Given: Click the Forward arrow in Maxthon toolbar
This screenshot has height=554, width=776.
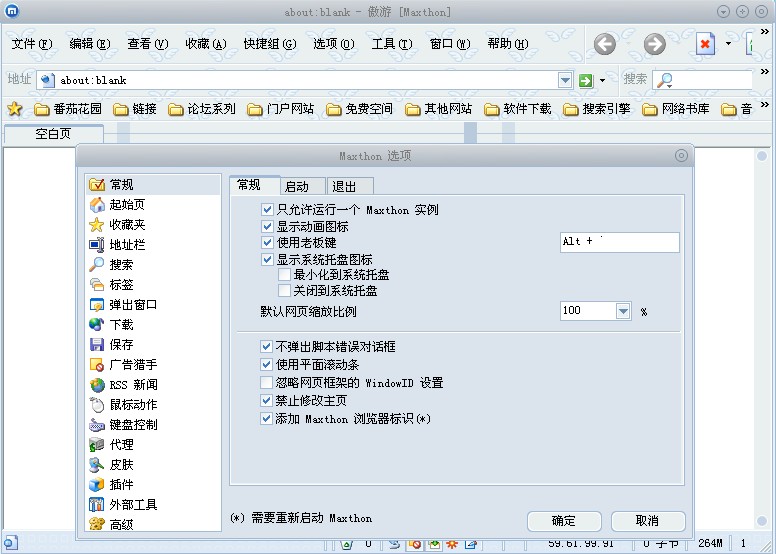Looking at the screenshot, I should pyautogui.click(x=654, y=45).
